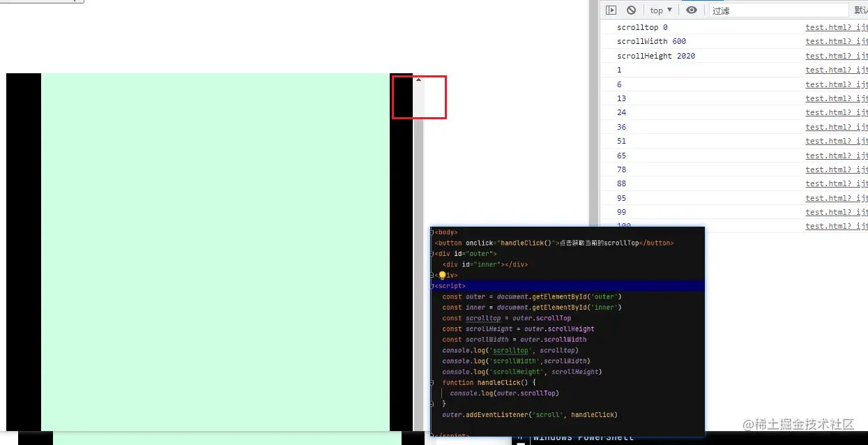868x445 pixels.
Task: Open test.html link on the '13' log row
Action: (x=837, y=98)
